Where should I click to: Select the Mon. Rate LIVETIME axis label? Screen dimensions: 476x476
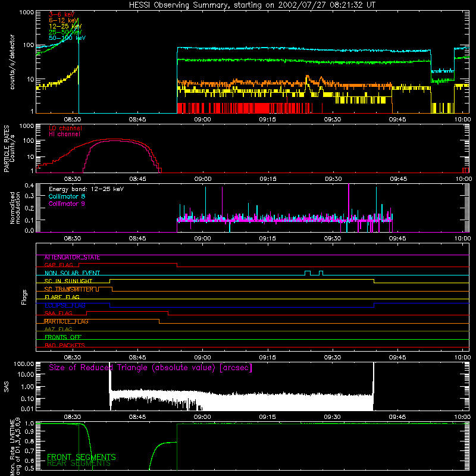[x=15, y=447]
